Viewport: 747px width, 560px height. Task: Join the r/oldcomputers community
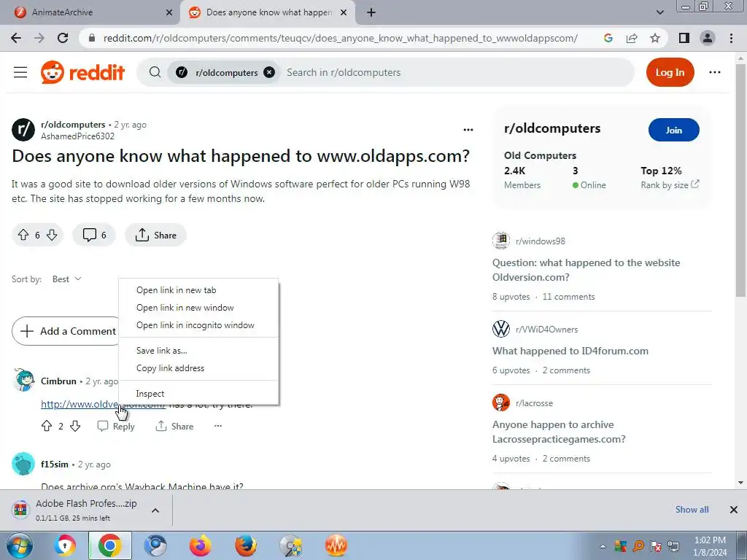pos(673,130)
